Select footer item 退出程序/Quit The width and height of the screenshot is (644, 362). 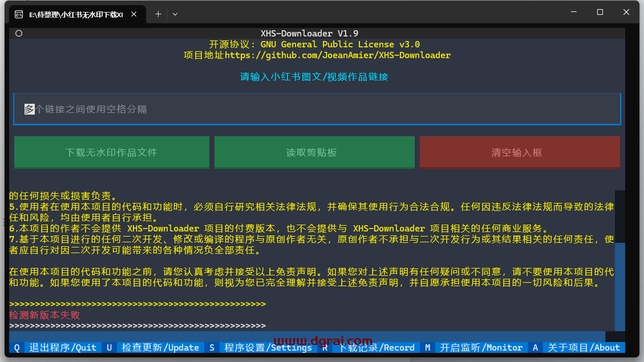coord(62,348)
